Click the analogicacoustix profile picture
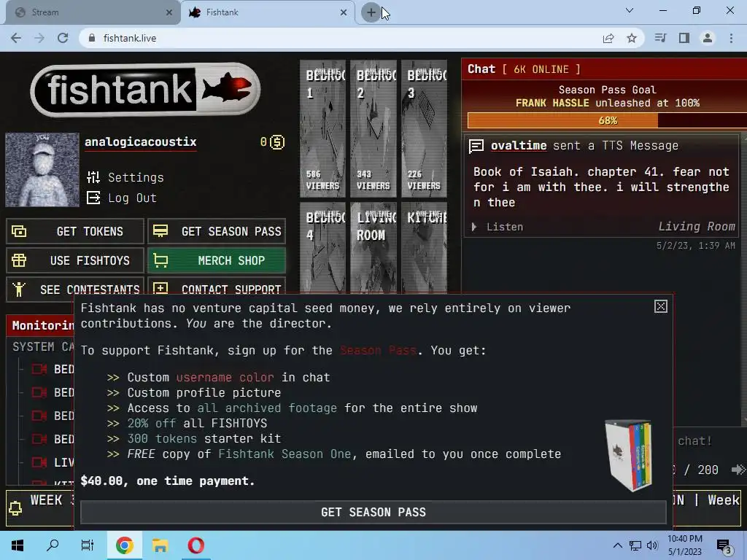Screen dimensions: 747x560 42,170
